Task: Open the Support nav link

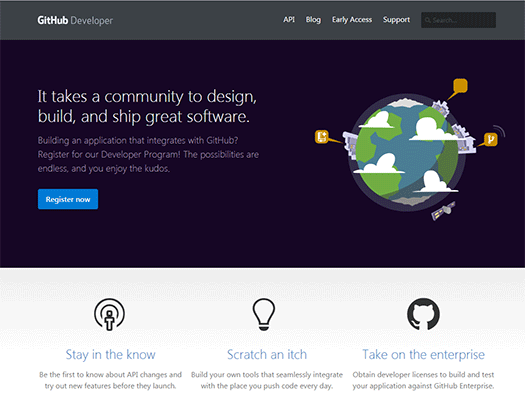Action: coord(396,20)
